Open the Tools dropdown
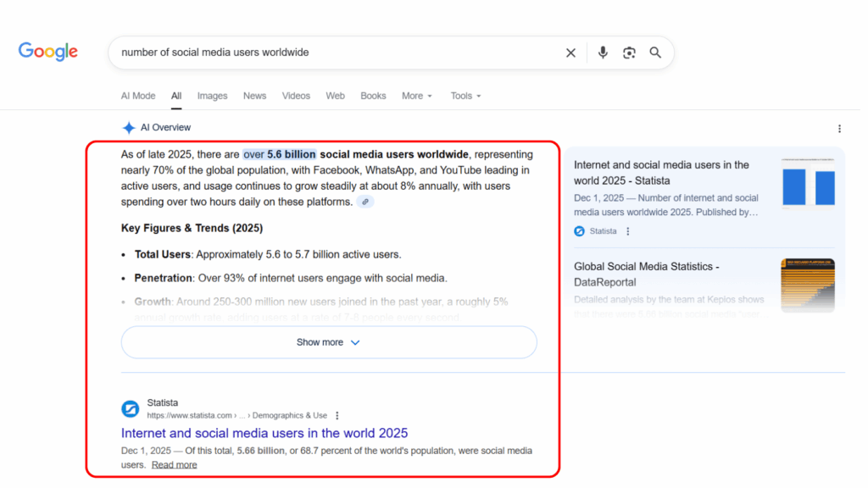This screenshot has width=868, height=488. [x=465, y=96]
